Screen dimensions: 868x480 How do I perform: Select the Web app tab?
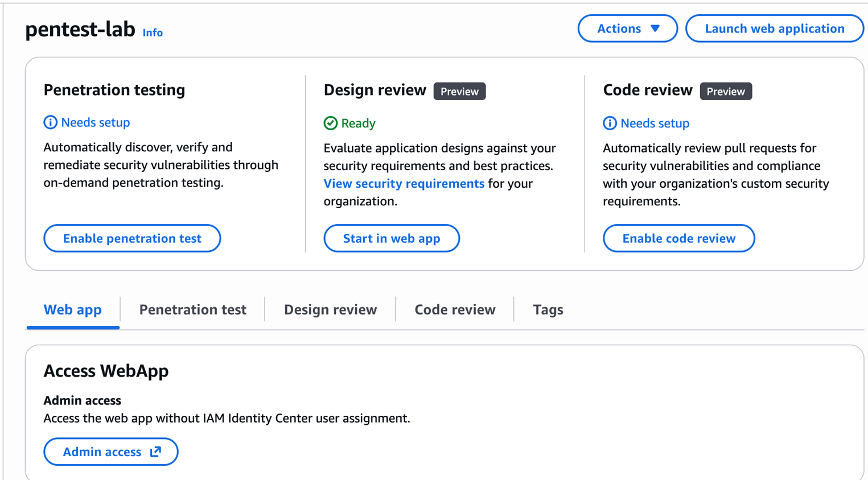(x=73, y=309)
